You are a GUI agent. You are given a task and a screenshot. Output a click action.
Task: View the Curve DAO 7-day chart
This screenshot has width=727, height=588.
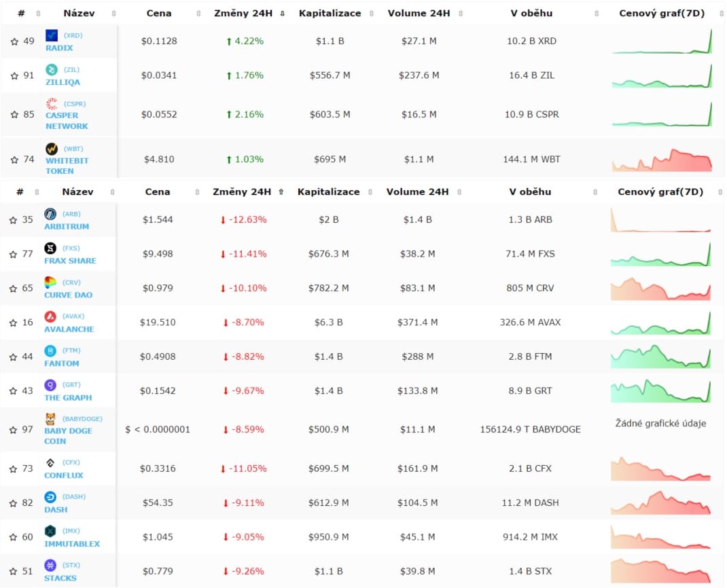tap(660, 289)
